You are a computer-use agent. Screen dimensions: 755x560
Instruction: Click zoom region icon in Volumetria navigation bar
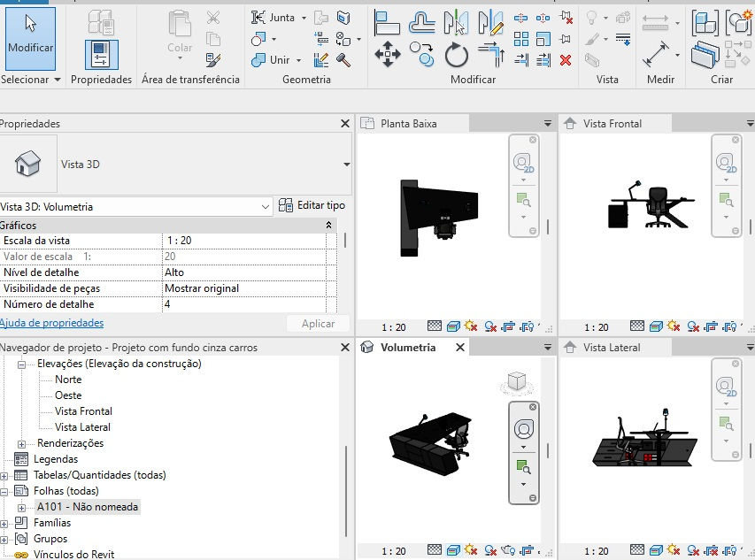tap(523, 466)
